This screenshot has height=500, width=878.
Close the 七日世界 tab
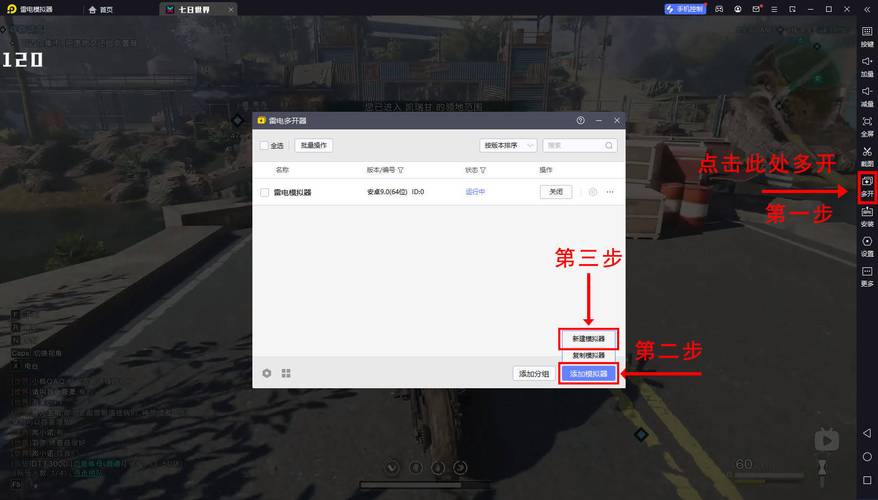click(231, 10)
